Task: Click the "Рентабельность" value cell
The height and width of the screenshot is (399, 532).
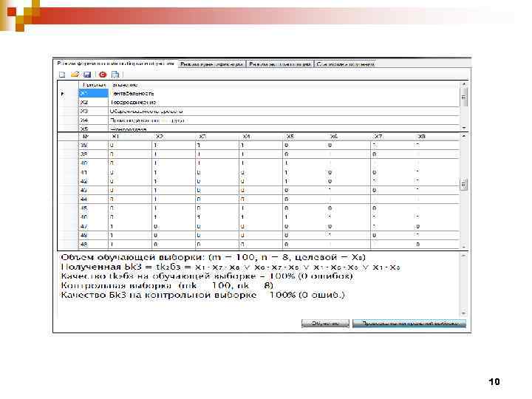Action: coord(284,93)
